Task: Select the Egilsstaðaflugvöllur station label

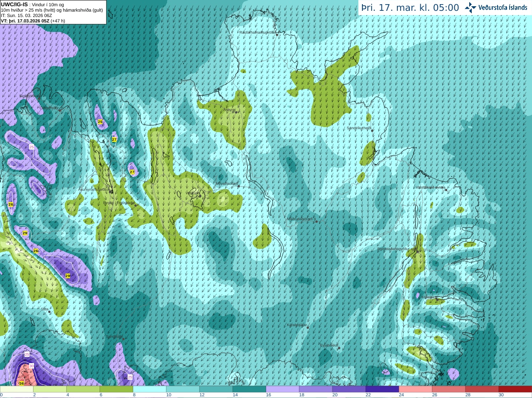Action: [x=397, y=249]
